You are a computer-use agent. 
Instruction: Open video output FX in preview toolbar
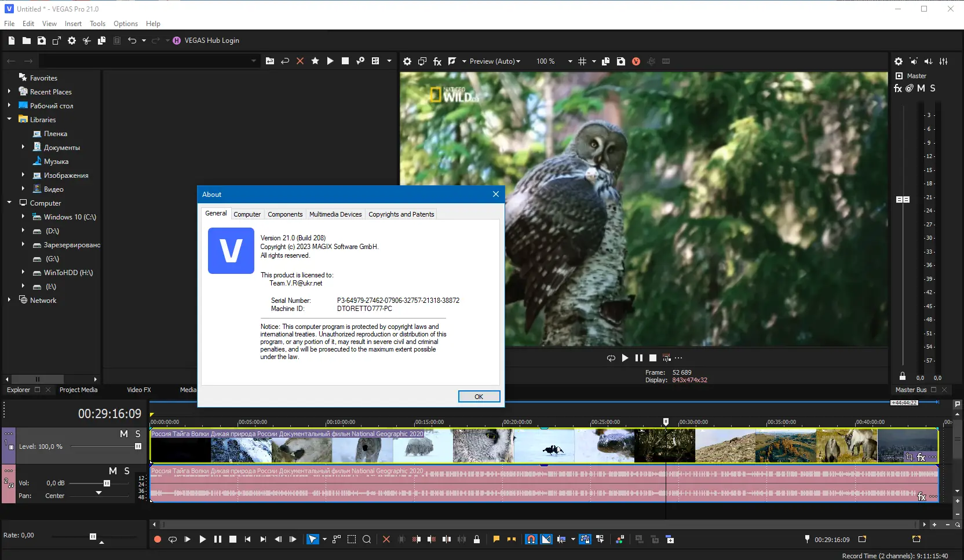437,61
